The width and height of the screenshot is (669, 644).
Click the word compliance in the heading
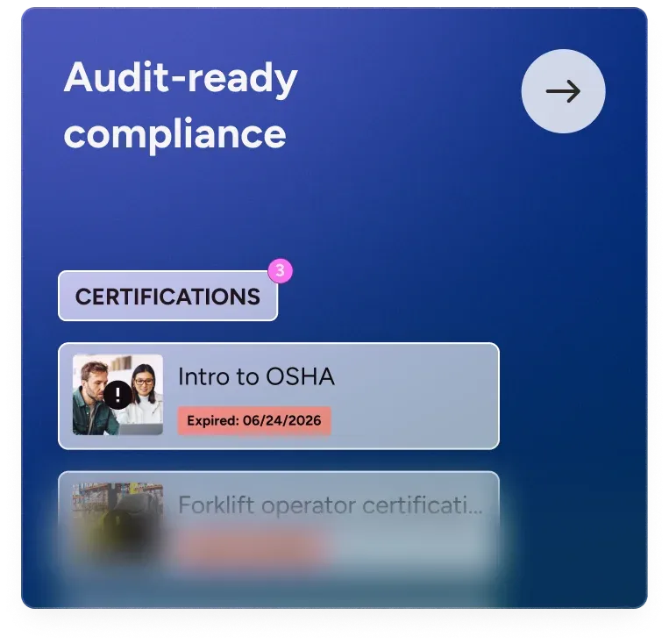175,134
